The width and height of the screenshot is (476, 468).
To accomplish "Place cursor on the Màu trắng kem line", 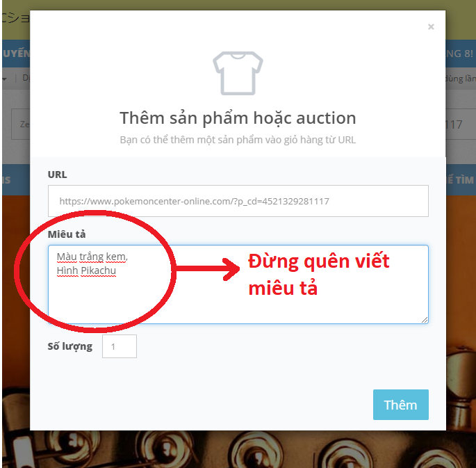I will click(x=92, y=257).
